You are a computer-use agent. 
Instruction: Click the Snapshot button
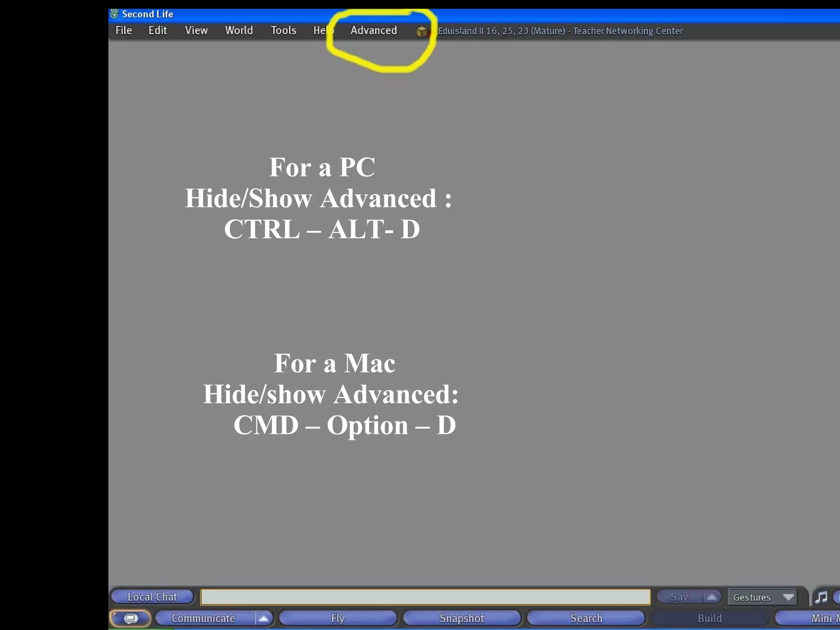tap(462, 618)
